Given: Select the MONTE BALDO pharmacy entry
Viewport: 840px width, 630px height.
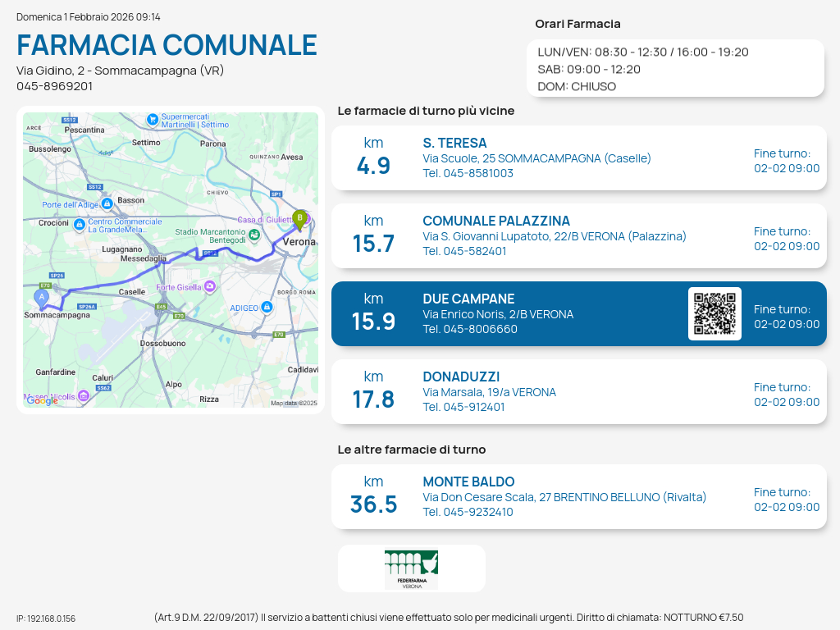Looking at the screenshot, I should pyautogui.click(x=578, y=496).
